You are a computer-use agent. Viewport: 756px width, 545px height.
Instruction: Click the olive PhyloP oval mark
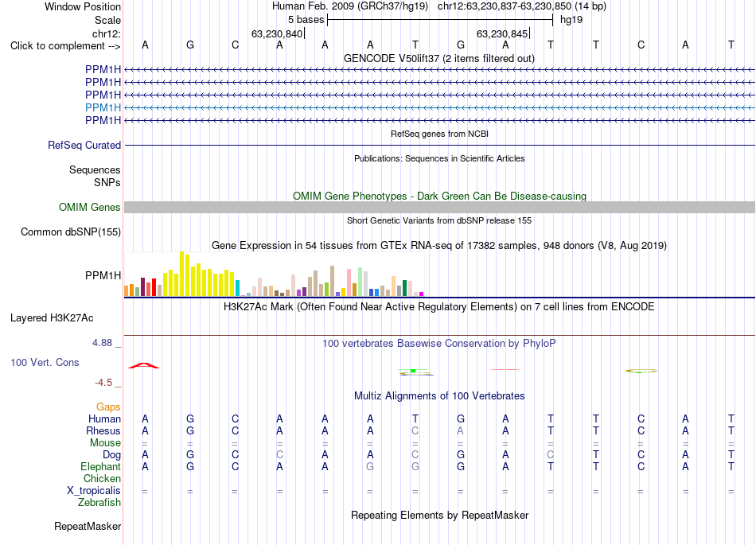641,371
